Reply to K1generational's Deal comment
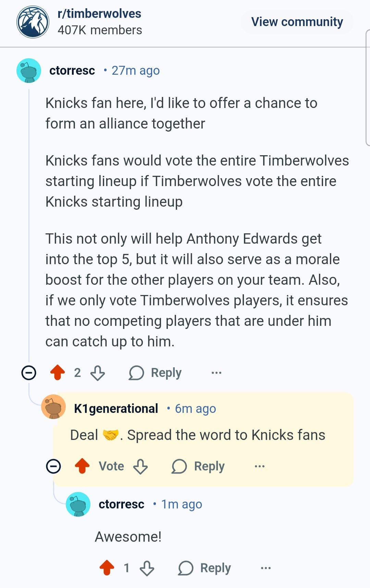Image resolution: width=370 pixels, height=588 pixels. click(x=198, y=466)
